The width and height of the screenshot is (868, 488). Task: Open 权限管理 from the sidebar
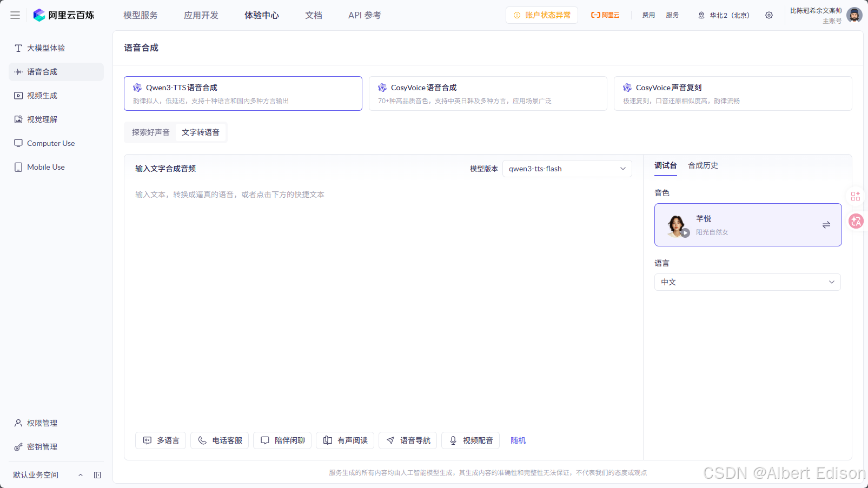click(41, 423)
